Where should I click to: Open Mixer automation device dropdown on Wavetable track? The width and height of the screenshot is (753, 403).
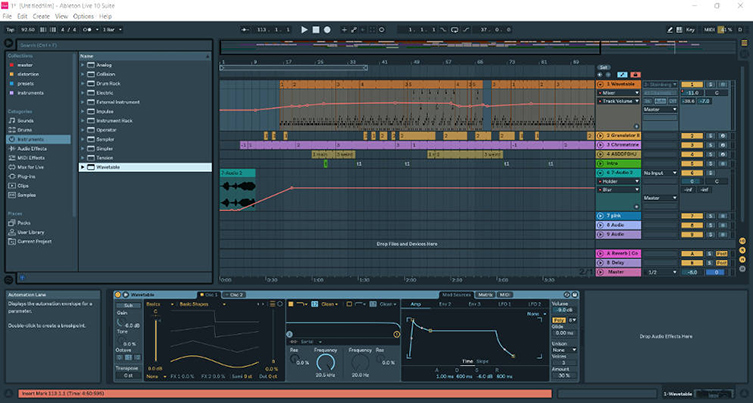coord(618,93)
